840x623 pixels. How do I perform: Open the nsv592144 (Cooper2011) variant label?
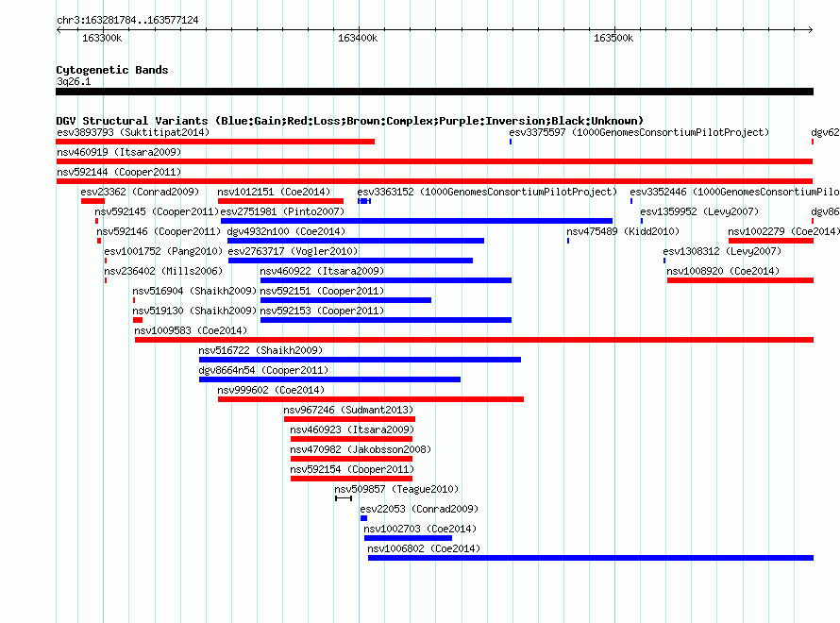pos(119,172)
